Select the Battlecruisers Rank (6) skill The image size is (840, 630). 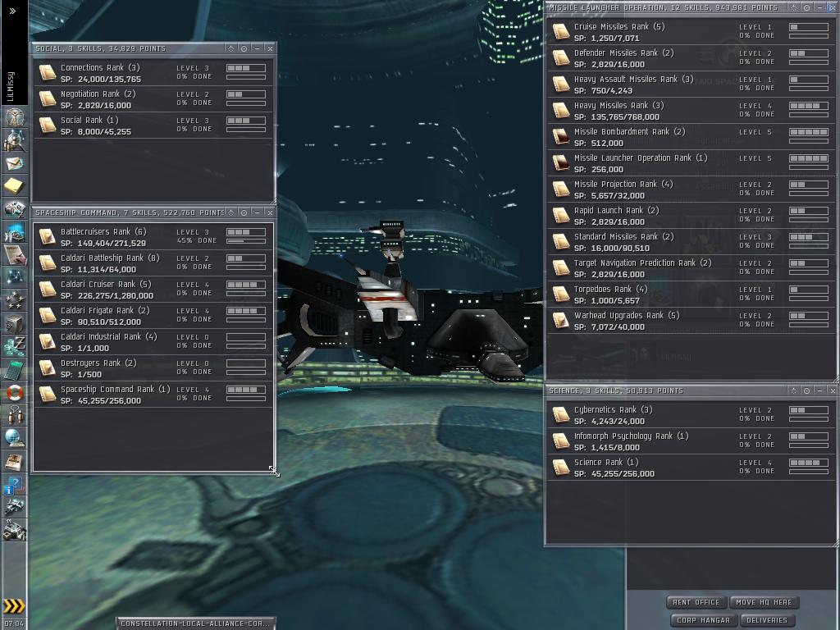tap(153, 237)
